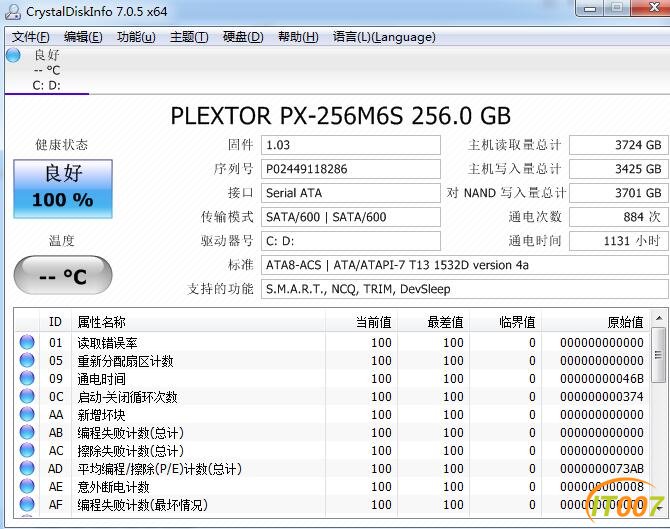670x529 pixels.
Task: Open the 硬盘(D) menu
Action: coord(243,37)
